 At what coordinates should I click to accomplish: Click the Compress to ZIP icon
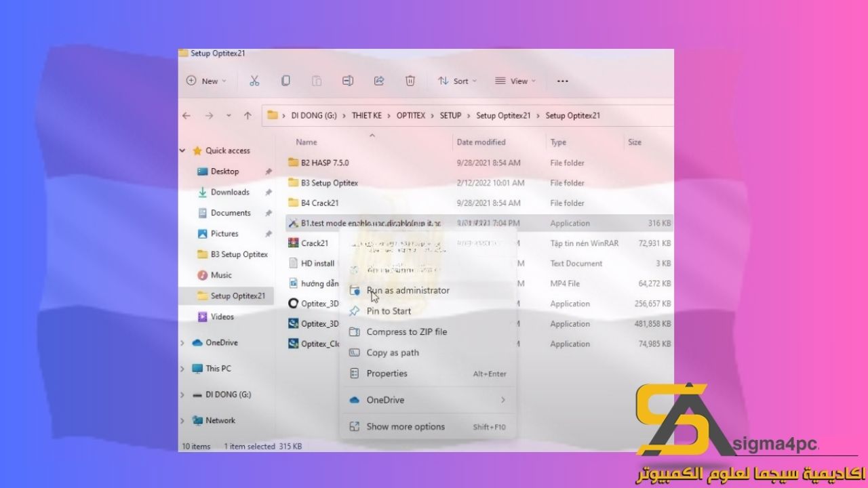354,332
